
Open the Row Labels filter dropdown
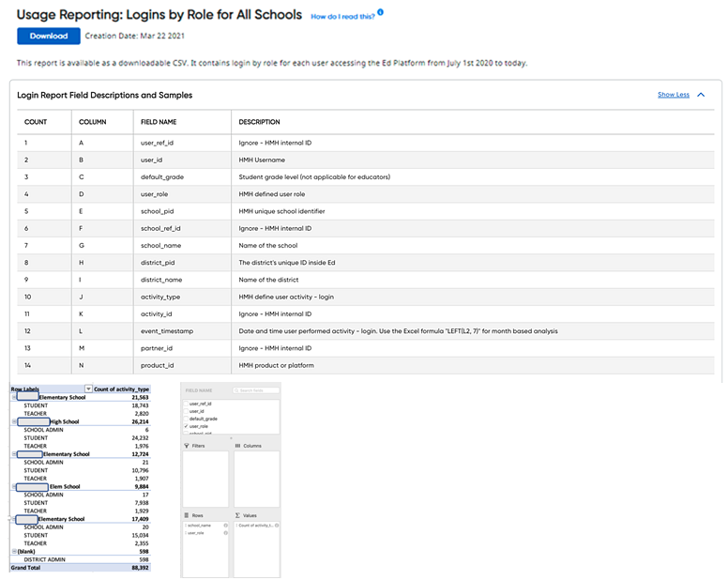[88, 389]
